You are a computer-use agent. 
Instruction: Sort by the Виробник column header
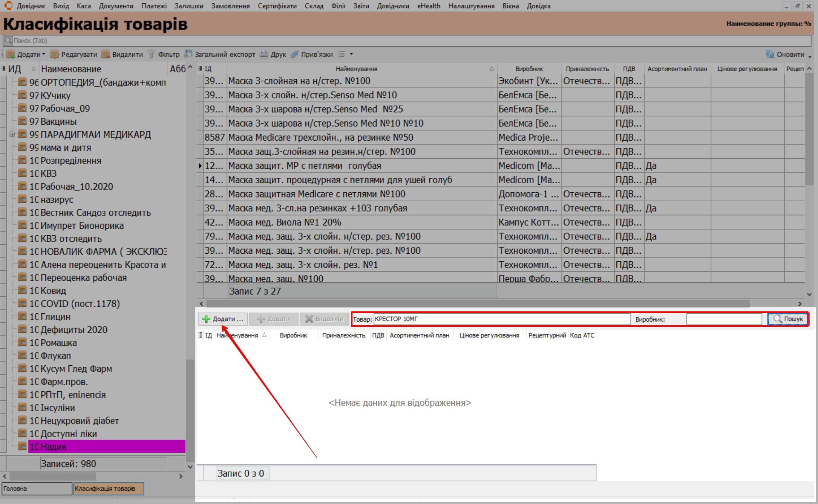coord(529,69)
